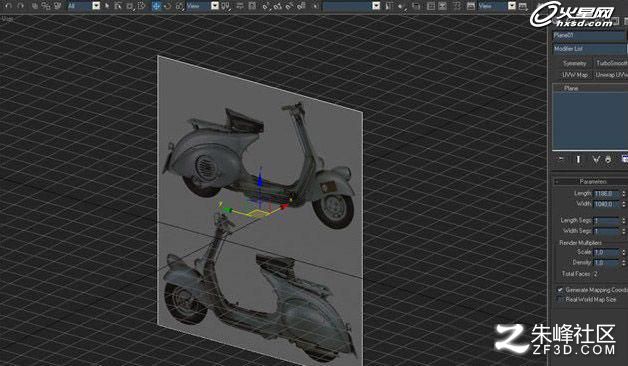628x366 pixels.
Task: Open the Curve Editor icon
Action: [x=431, y=6]
